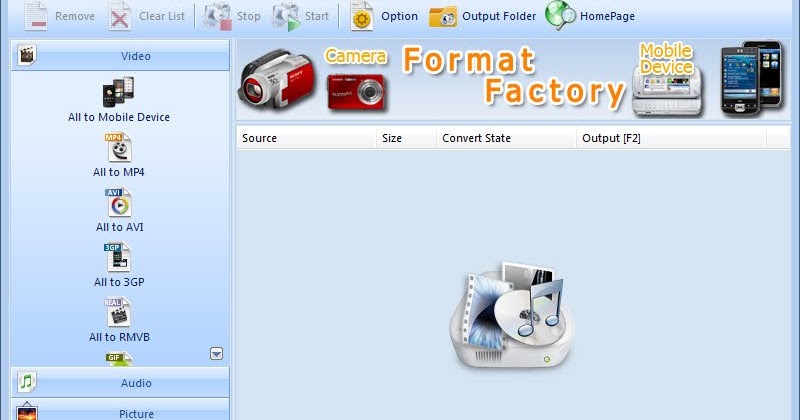Click the Picture section icon

tap(27, 411)
